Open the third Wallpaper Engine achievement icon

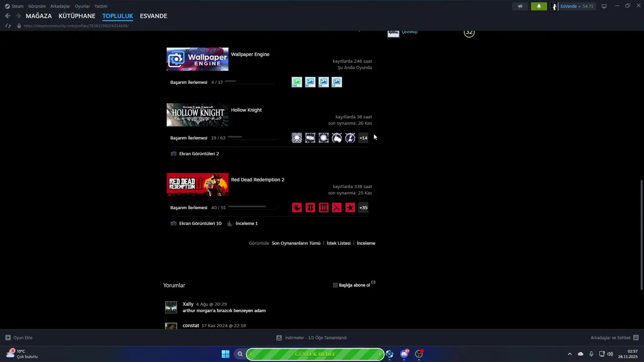[324, 82]
